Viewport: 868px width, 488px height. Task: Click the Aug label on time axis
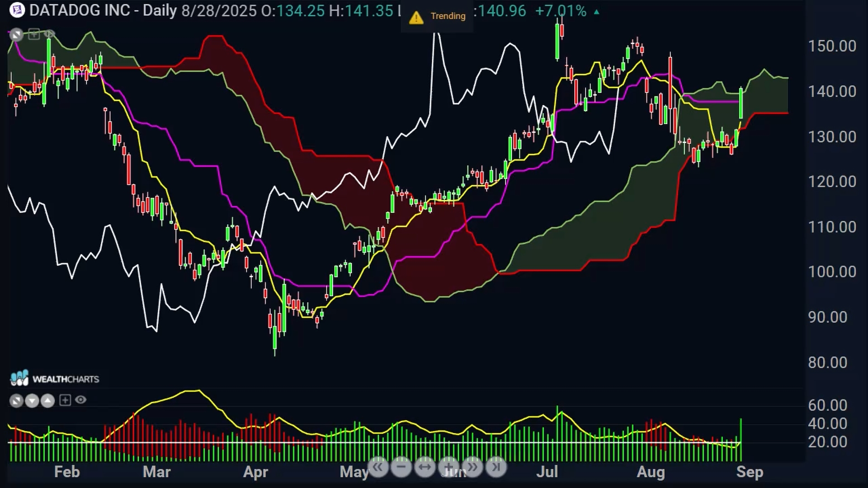[651, 472]
